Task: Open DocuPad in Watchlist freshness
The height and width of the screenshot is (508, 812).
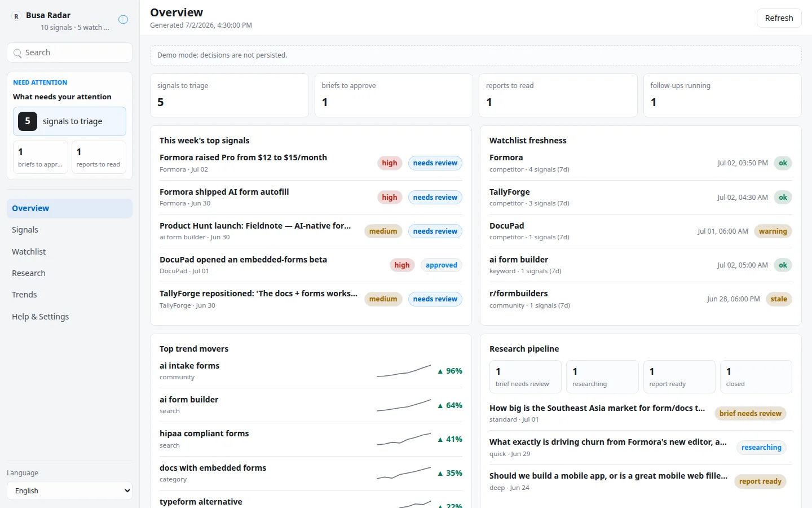Action: pos(641,231)
